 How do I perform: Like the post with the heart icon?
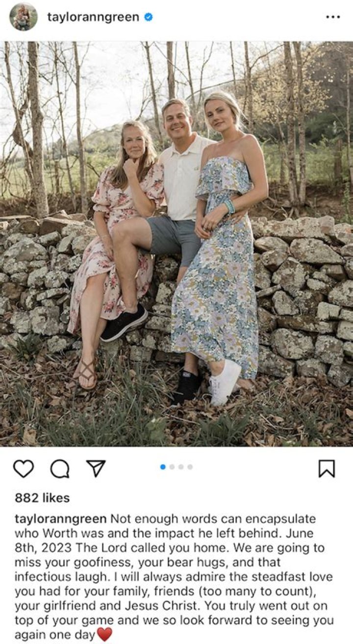point(23,468)
